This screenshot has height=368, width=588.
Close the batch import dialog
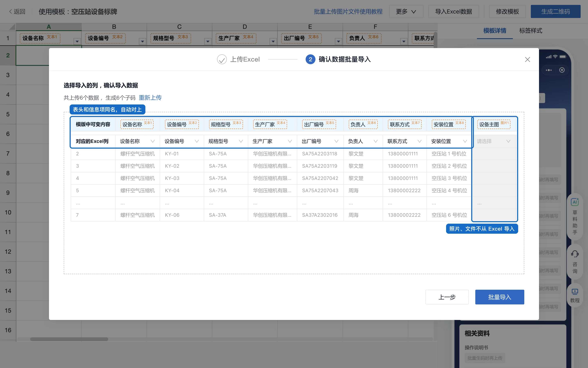pyautogui.click(x=527, y=59)
